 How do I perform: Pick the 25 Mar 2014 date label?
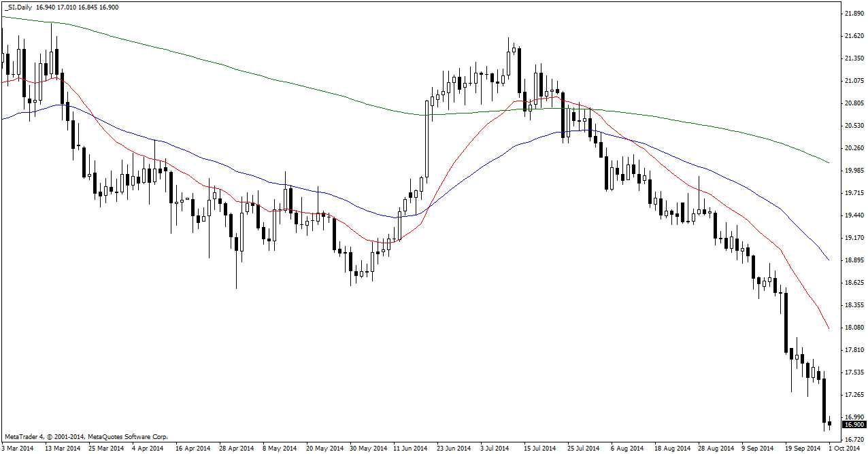(107, 449)
